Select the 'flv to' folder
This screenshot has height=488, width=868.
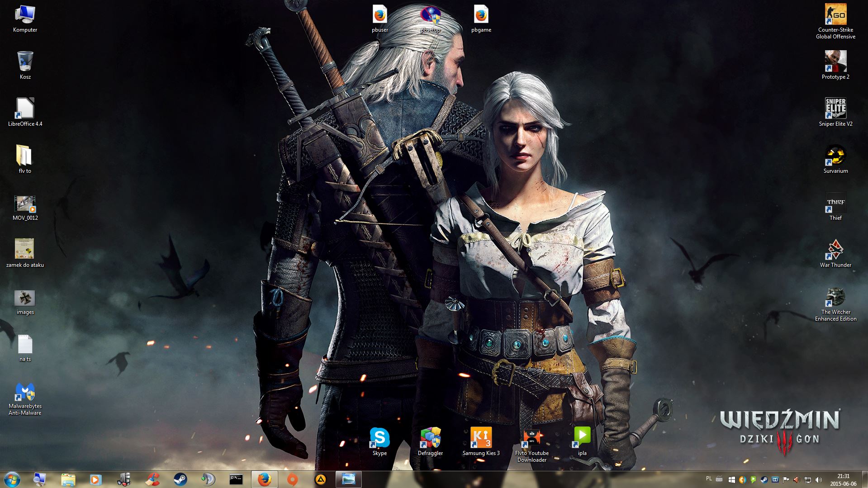click(x=25, y=160)
